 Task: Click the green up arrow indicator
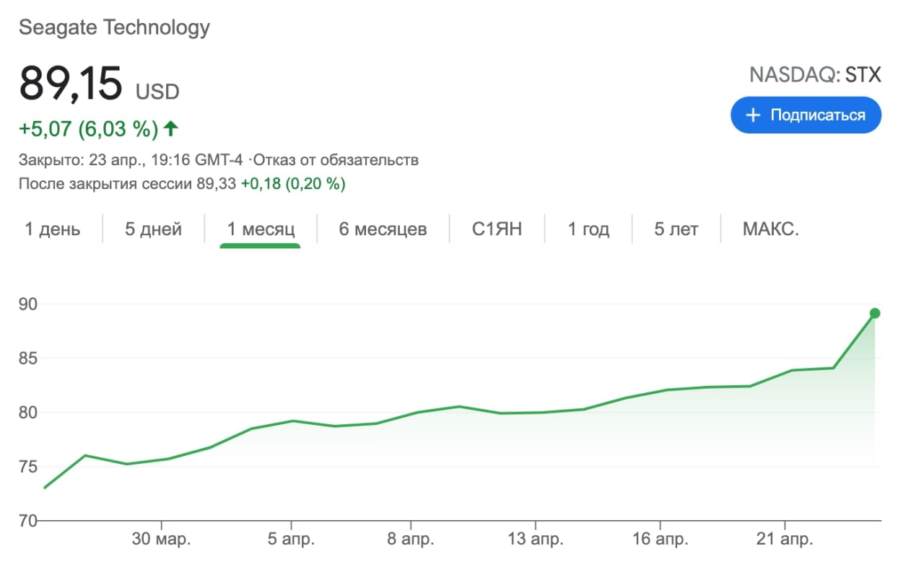(x=170, y=129)
